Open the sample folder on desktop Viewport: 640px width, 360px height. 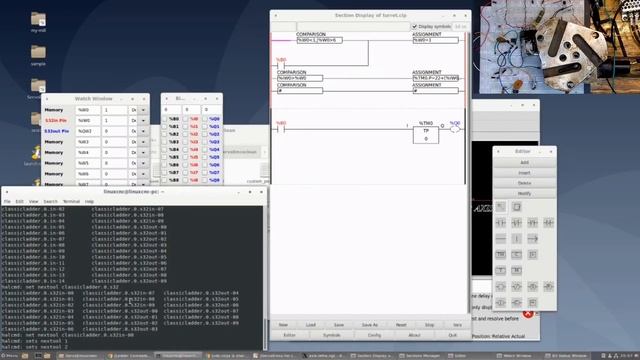(38, 55)
